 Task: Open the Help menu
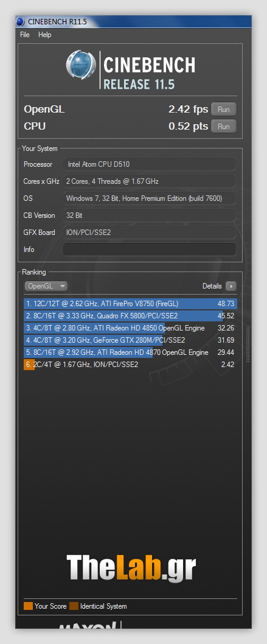45,35
